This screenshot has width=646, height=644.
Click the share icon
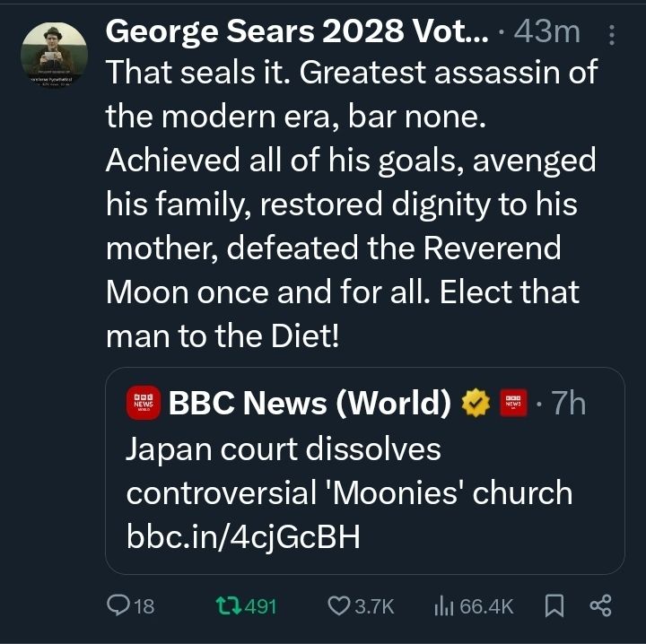click(x=600, y=606)
